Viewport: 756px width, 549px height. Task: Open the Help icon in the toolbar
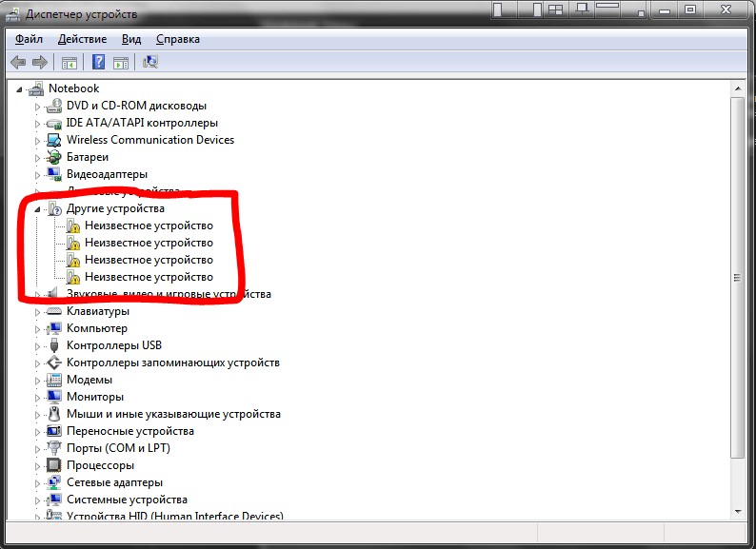98,62
